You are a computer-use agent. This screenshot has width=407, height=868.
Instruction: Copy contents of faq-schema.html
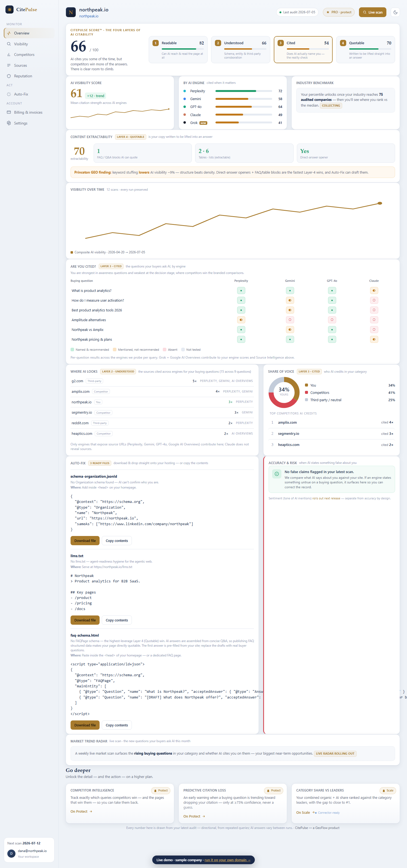tap(117, 725)
